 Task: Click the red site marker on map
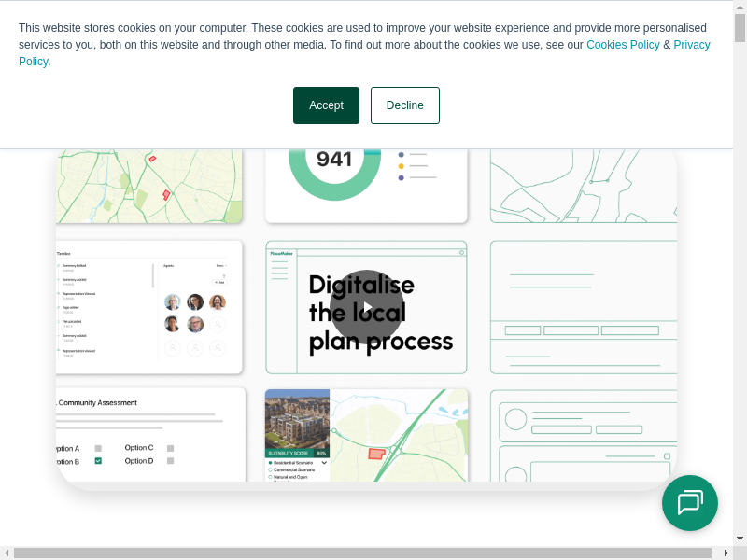click(376, 454)
